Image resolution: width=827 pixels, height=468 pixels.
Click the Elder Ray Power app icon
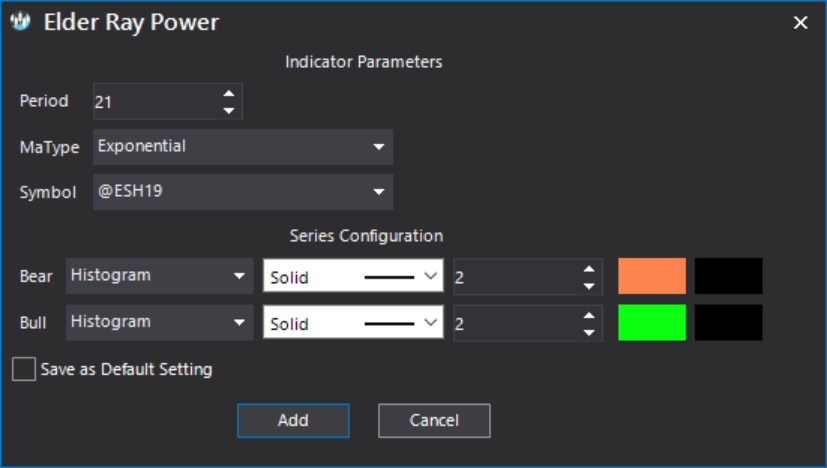pos(20,22)
